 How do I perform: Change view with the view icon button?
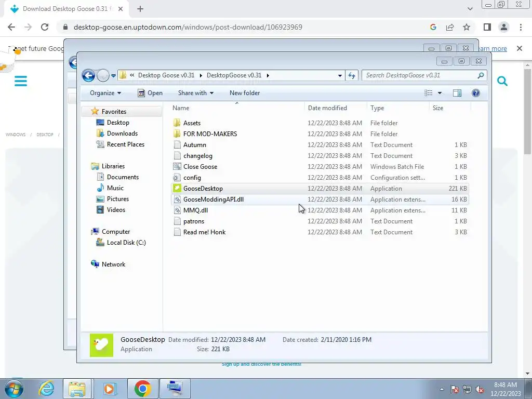click(429, 93)
